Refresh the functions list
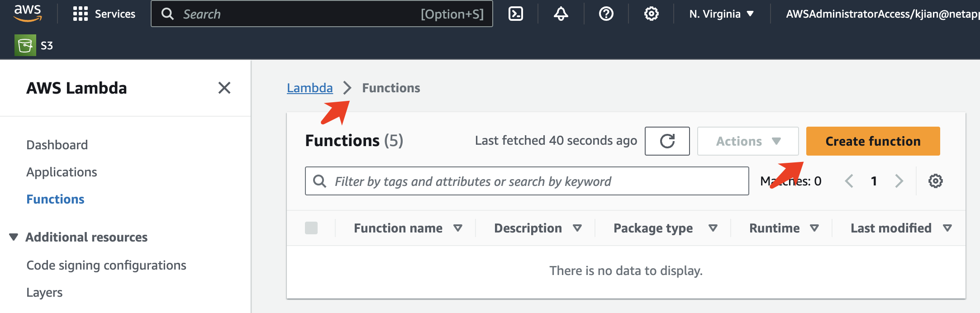The width and height of the screenshot is (980, 313). coord(667,141)
